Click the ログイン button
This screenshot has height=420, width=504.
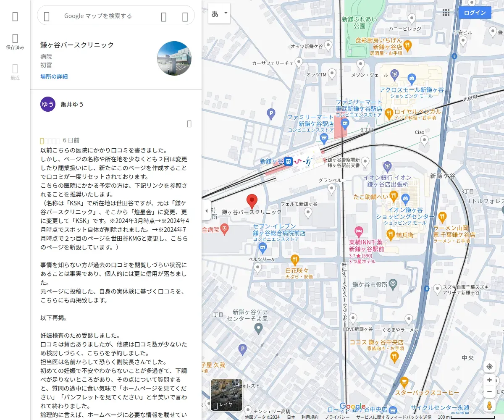point(475,13)
